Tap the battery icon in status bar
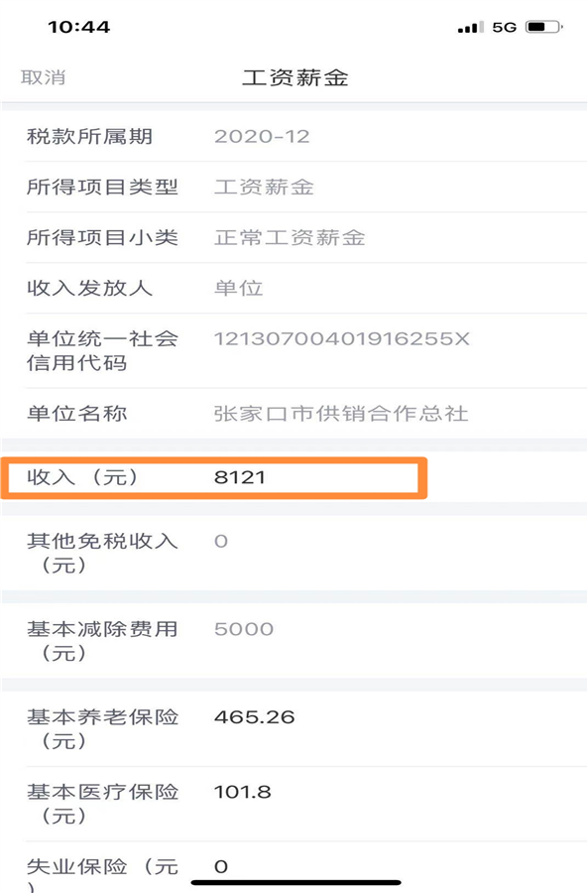The width and height of the screenshot is (588, 893). 544,27
